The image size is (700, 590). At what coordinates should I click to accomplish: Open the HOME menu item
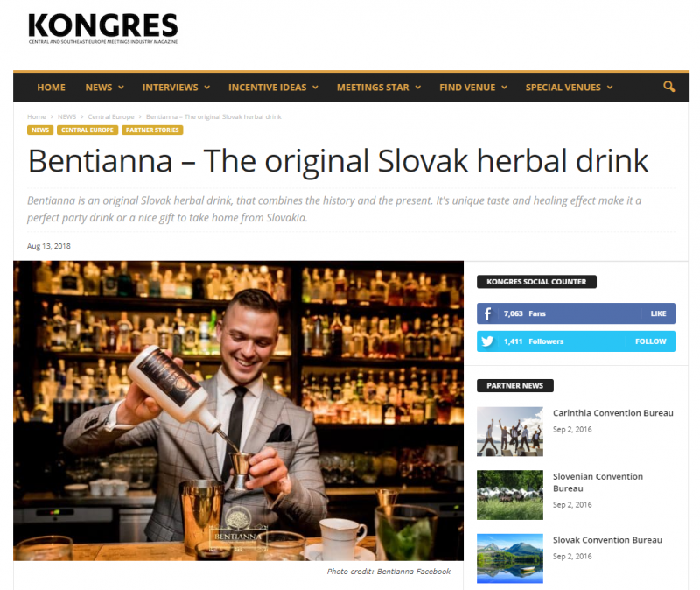click(52, 88)
